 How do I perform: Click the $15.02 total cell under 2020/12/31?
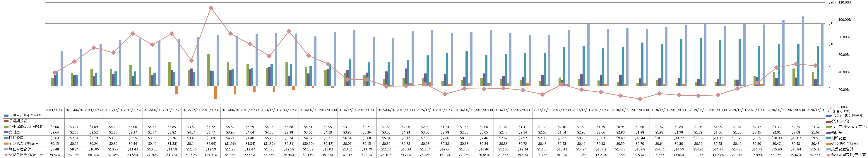[815, 149]
